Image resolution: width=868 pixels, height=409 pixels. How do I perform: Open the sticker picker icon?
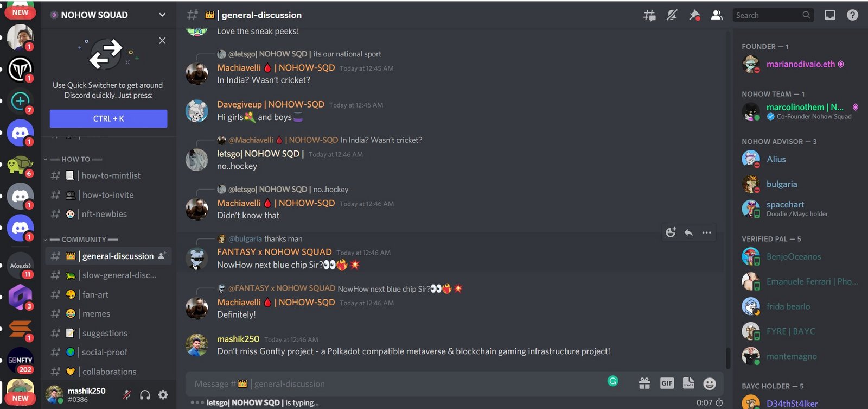point(688,383)
